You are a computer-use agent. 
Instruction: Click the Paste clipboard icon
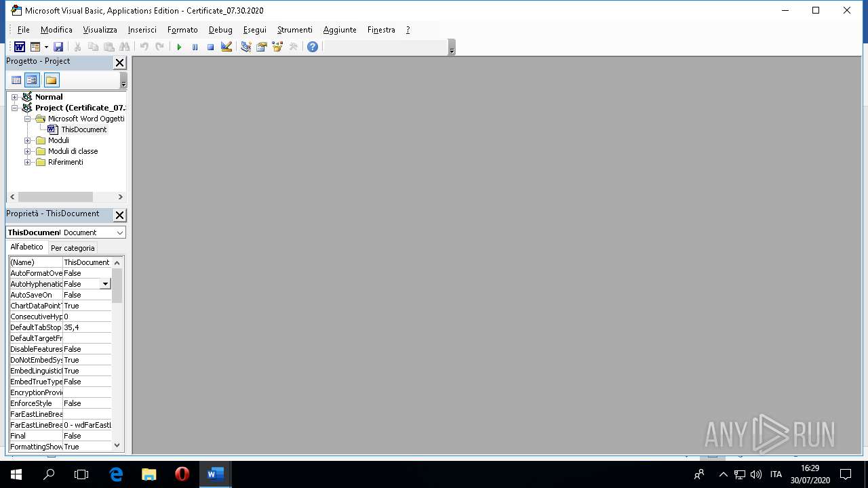pyautogui.click(x=108, y=47)
